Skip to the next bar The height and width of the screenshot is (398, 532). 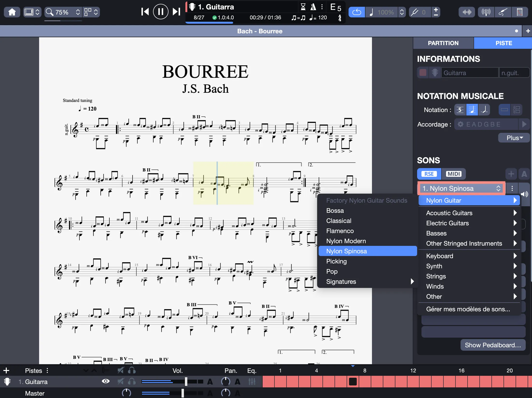(176, 12)
